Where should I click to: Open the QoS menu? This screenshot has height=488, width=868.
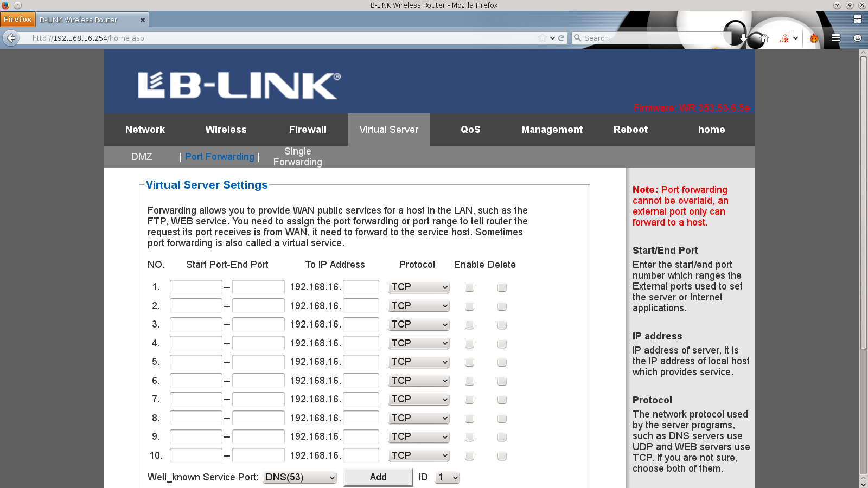tap(470, 130)
